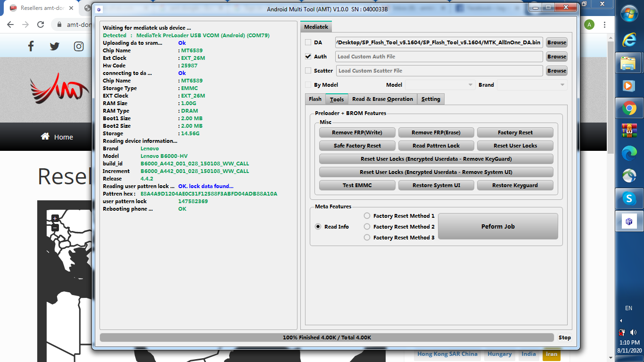The width and height of the screenshot is (644, 362).
Task: Reload the Chrome page
Action: click(x=41, y=25)
